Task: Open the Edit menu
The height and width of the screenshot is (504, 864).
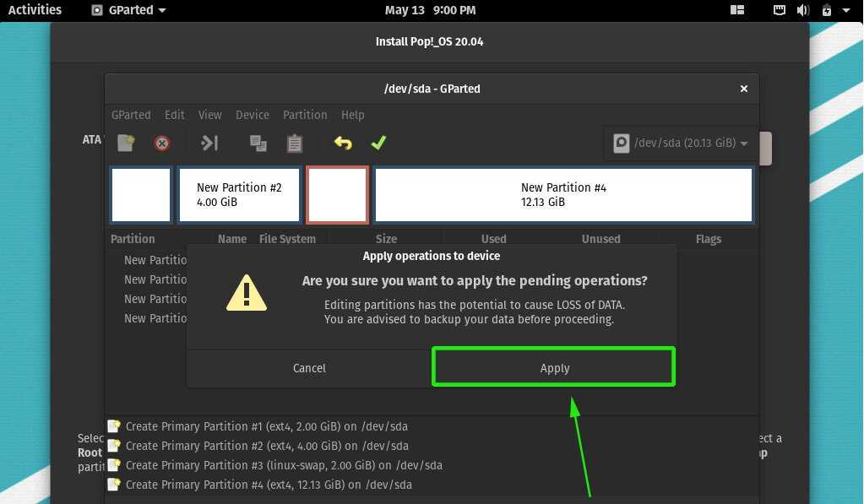Action: [x=175, y=115]
